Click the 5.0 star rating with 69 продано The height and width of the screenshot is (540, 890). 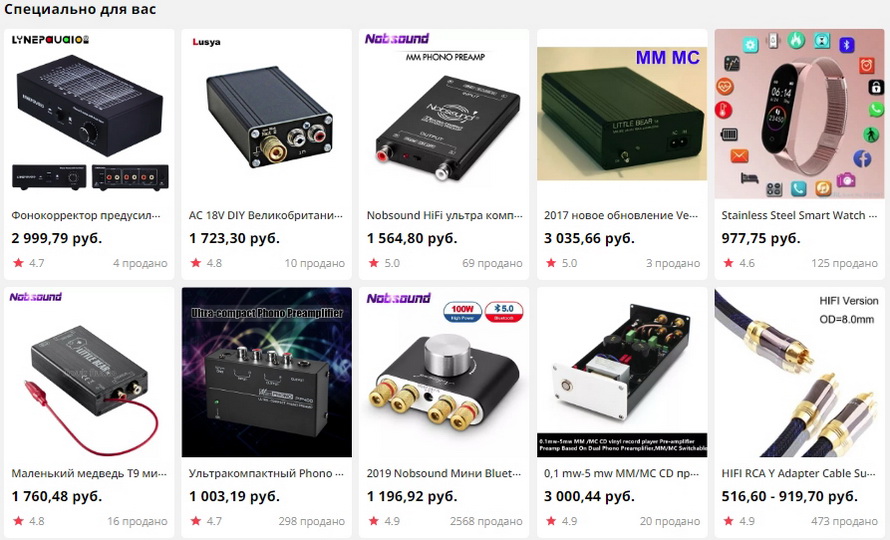point(384,263)
